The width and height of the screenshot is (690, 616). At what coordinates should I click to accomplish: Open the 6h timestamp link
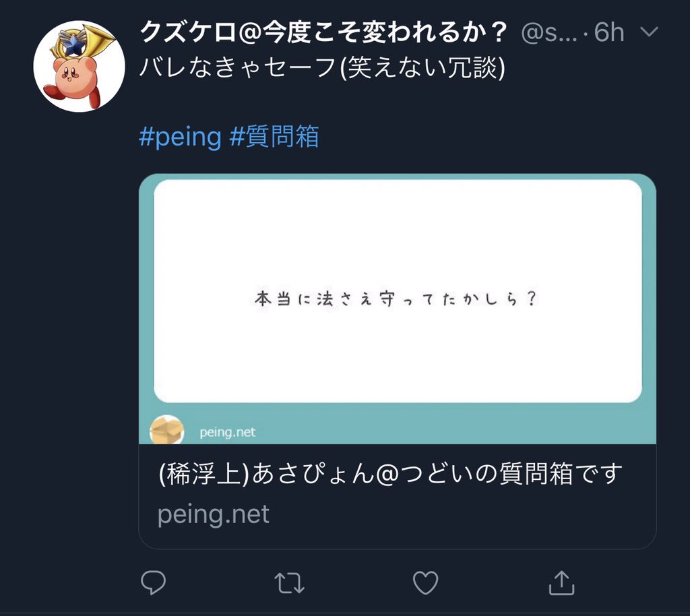click(608, 32)
